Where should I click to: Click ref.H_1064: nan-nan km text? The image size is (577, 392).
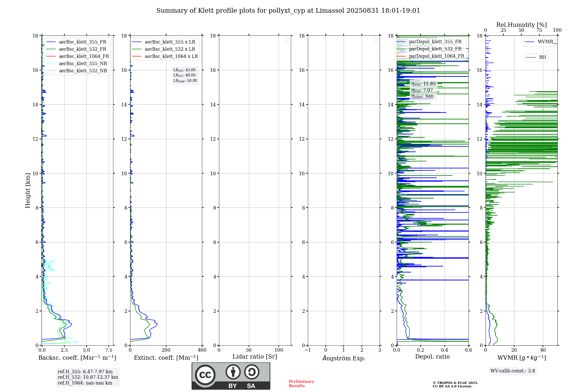click(85, 383)
